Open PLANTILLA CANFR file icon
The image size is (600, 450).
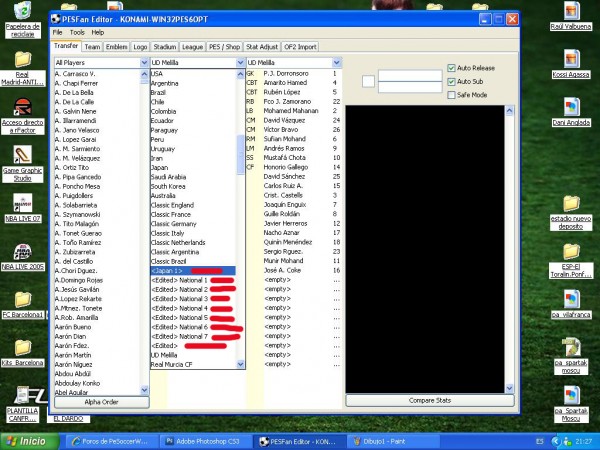(x=23, y=396)
